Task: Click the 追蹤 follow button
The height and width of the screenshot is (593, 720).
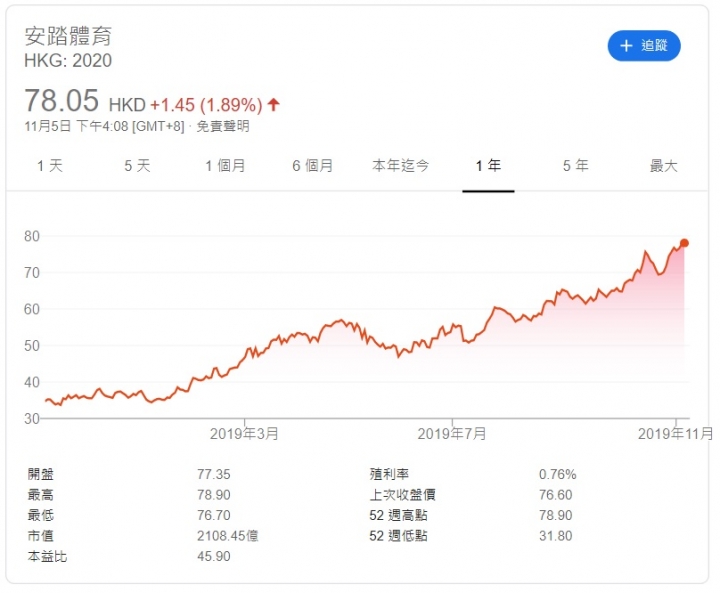Action: tap(644, 45)
